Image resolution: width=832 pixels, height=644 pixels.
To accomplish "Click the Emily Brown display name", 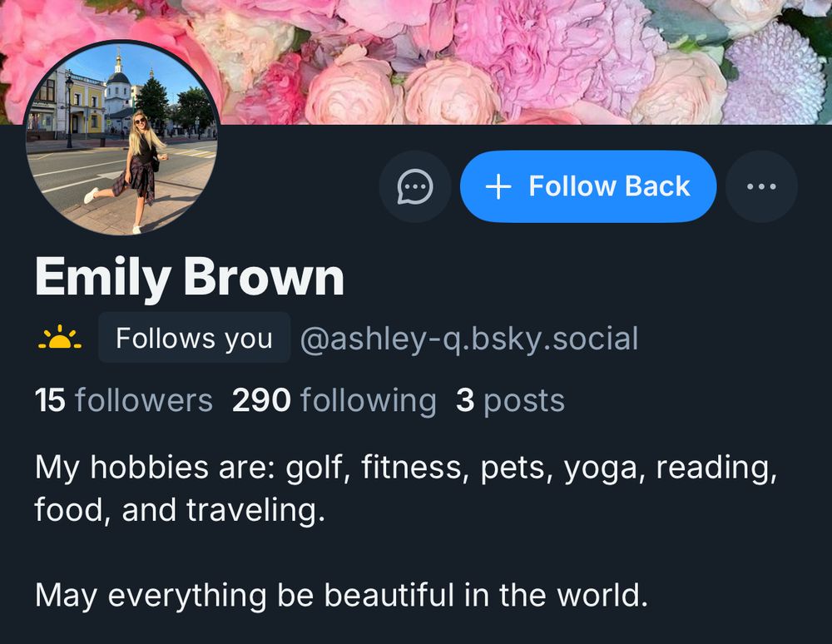I will click(x=190, y=277).
